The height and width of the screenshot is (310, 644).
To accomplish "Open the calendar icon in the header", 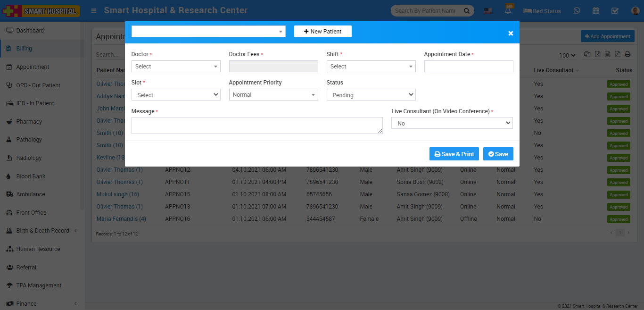I will [596, 11].
